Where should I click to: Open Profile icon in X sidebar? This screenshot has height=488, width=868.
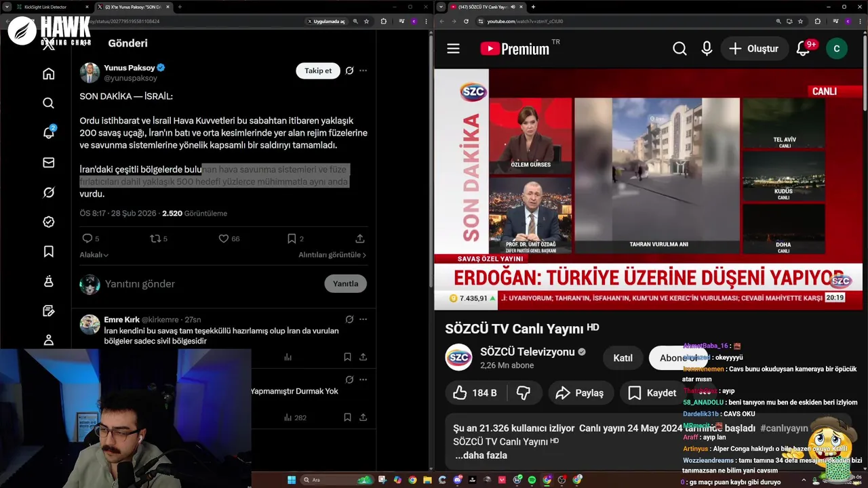(48, 340)
